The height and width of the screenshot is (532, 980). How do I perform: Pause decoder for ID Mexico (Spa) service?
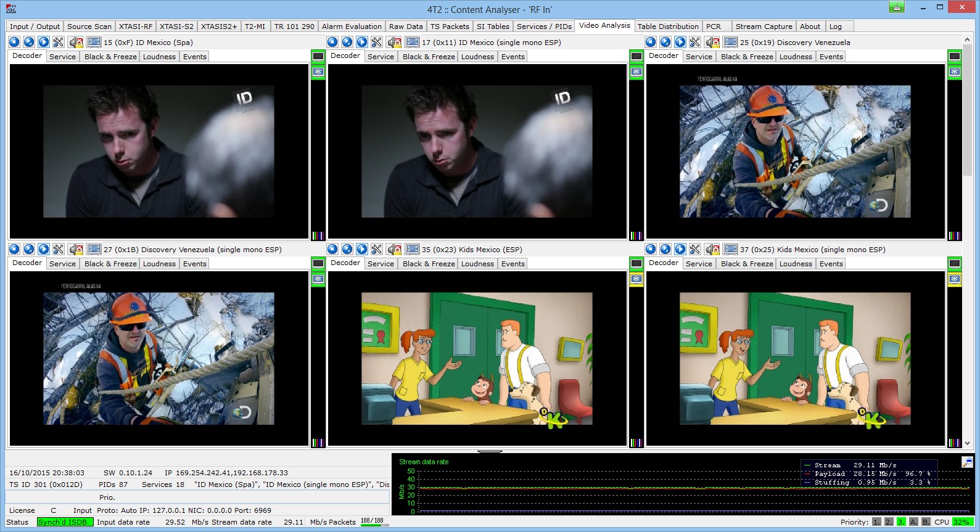coord(28,42)
